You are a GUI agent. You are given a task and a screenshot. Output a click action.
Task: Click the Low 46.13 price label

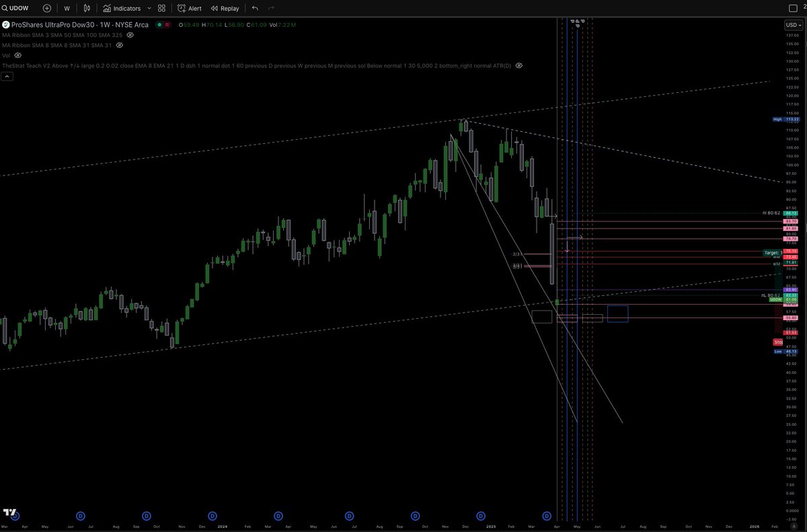click(x=786, y=351)
